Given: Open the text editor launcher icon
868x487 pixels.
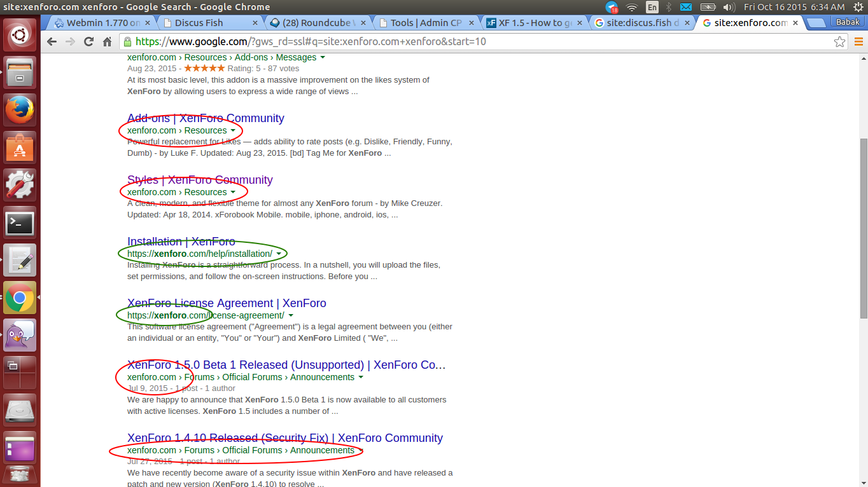Looking at the screenshot, I should click(x=20, y=260).
